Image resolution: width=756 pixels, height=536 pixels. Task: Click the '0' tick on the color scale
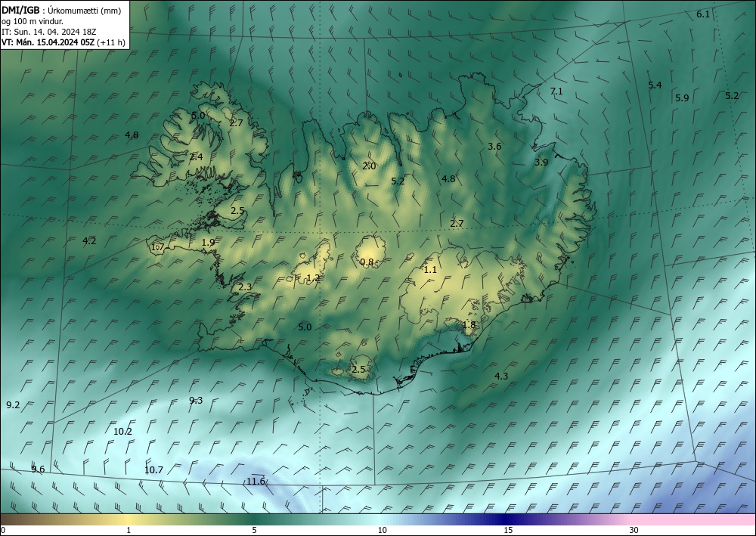[x=3, y=530]
